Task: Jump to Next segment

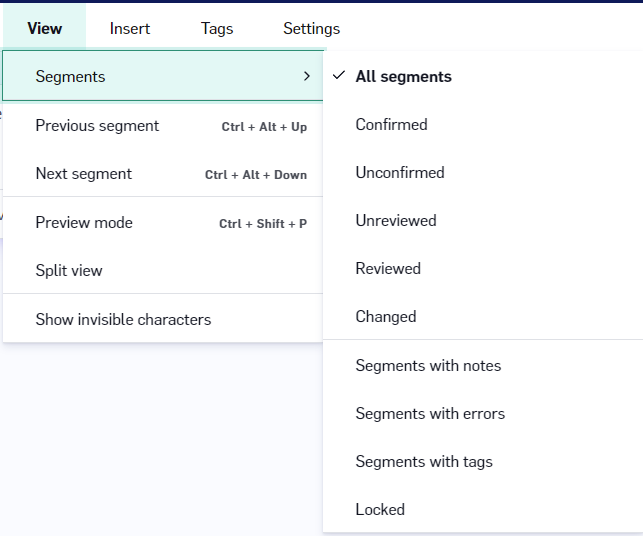Action: (163, 173)
